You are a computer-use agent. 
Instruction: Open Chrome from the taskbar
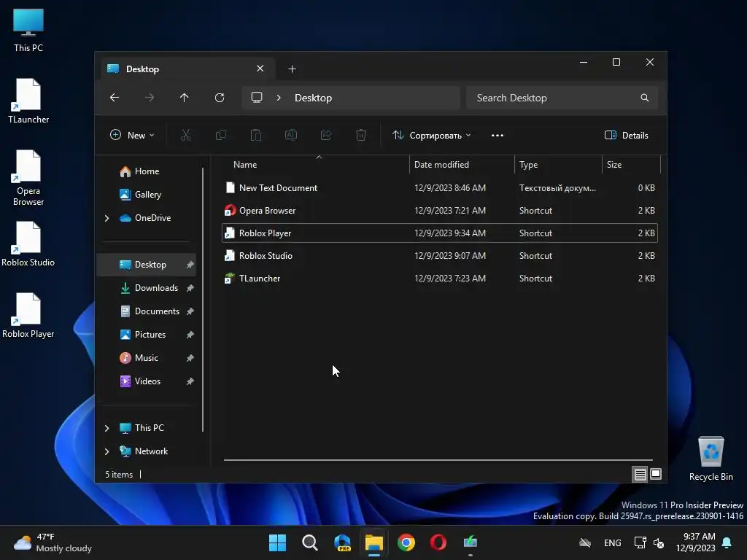(406, 542)
